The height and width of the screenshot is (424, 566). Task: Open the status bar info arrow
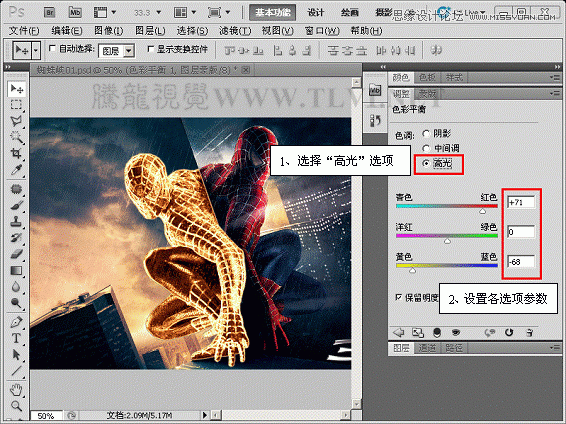coord(205,415)
